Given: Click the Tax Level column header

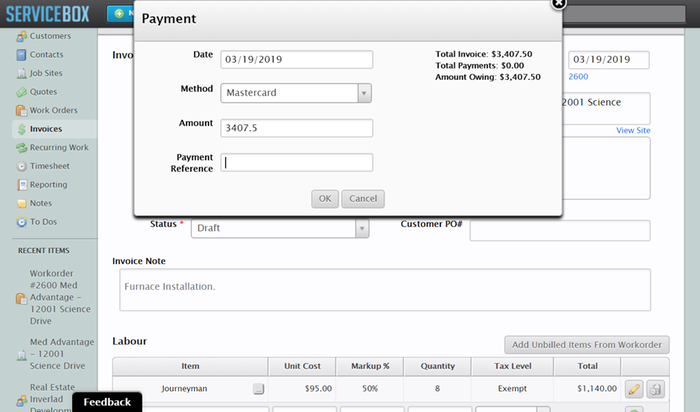Looking at the screenshot, I should pyautogui.click(x=512, y=366).
